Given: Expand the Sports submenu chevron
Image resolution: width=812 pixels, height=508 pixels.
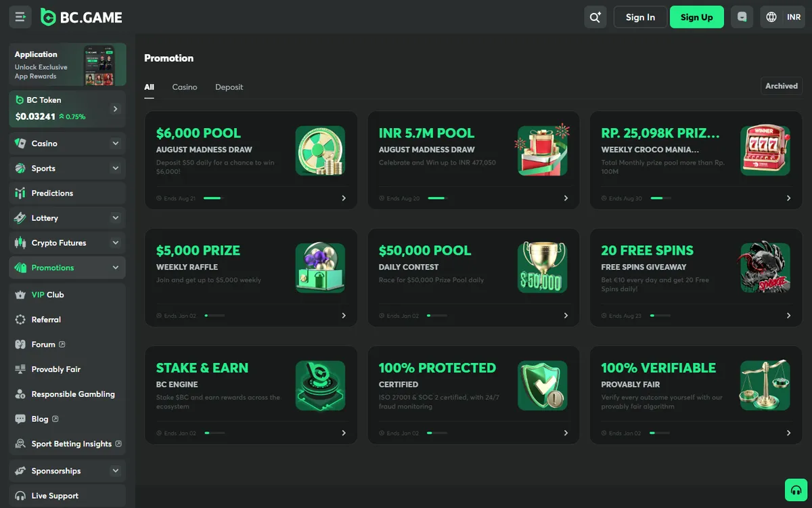Looking at the screenshot, I should pos(115,168).
